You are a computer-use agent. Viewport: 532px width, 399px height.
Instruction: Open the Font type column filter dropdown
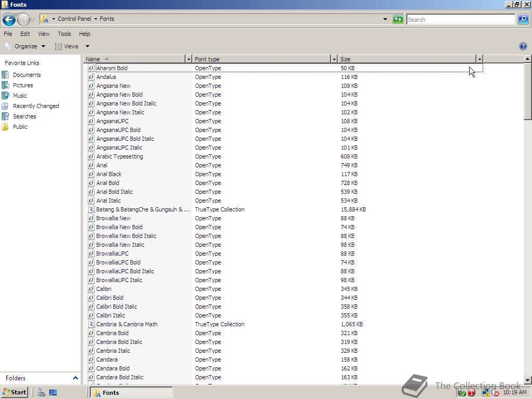tap(334, 59)
